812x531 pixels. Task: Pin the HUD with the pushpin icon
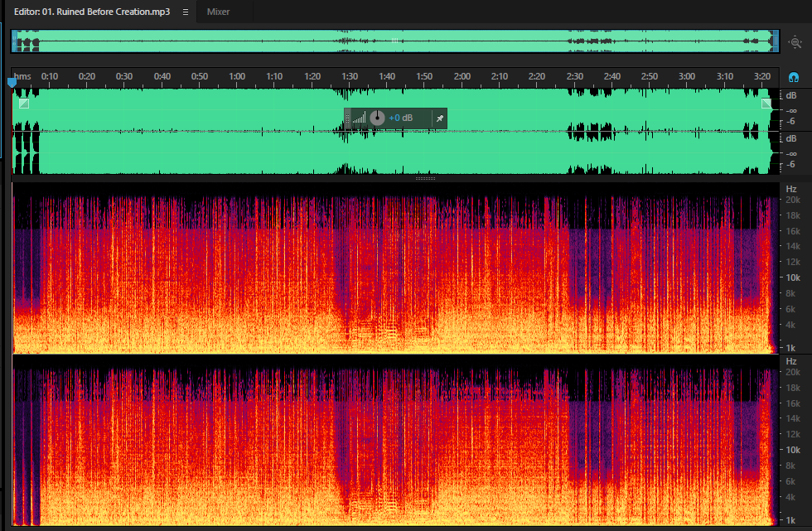click(x=440, y=118)
